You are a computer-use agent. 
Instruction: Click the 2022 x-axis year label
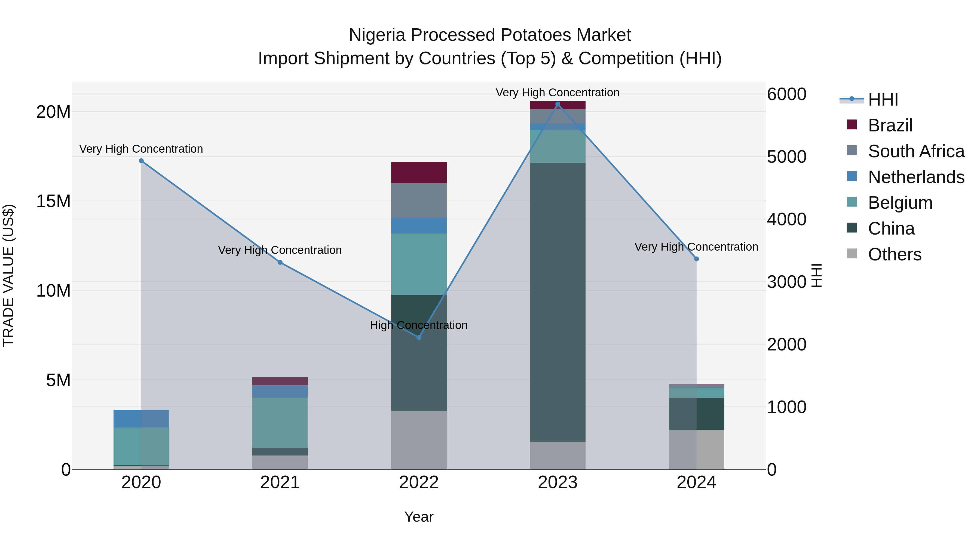click(x=419, y=482)
